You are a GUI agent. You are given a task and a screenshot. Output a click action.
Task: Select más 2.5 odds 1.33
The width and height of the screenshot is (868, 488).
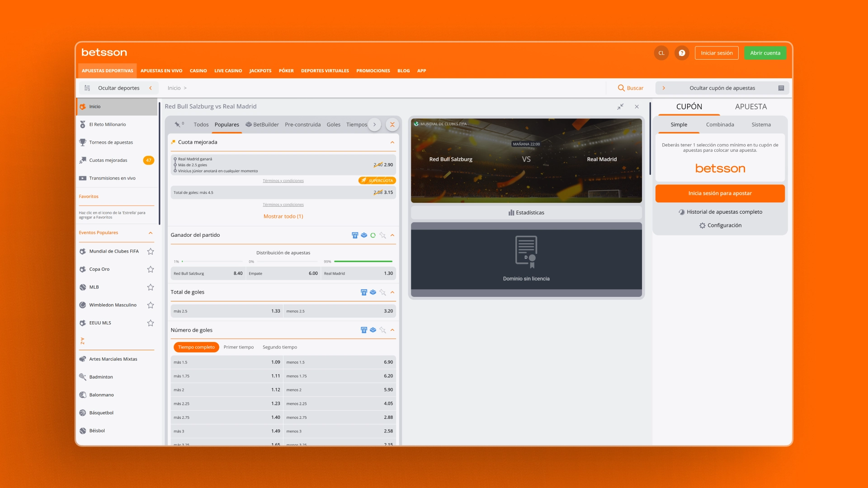227,311
